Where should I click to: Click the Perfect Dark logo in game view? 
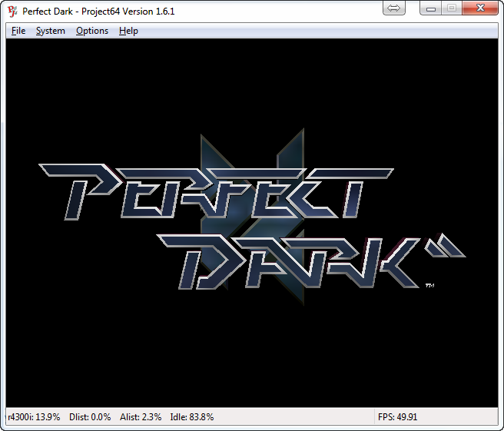[252, 217]
